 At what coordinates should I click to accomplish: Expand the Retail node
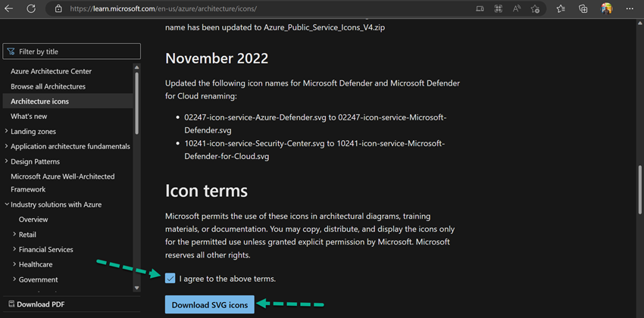(x=14, y=234)
